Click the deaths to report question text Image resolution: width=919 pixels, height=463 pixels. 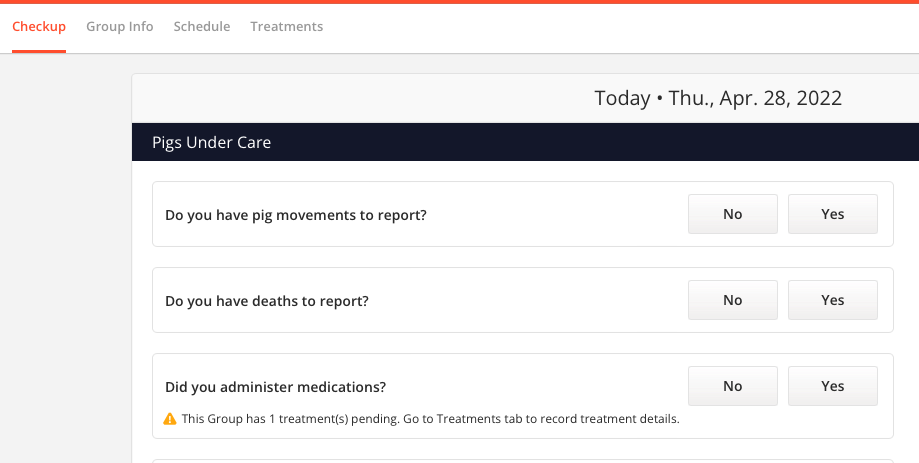click(x=267, y=301)
